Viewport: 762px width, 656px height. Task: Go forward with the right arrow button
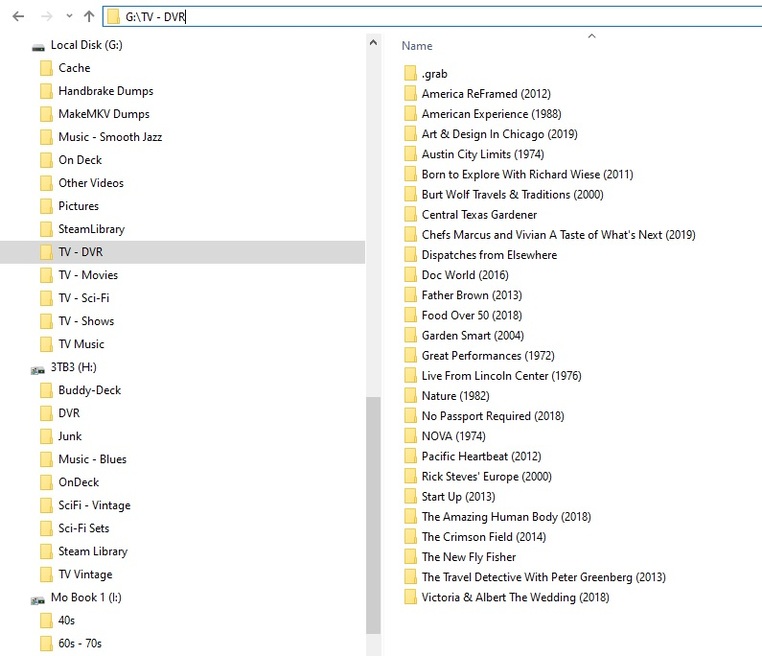(47, 17)
